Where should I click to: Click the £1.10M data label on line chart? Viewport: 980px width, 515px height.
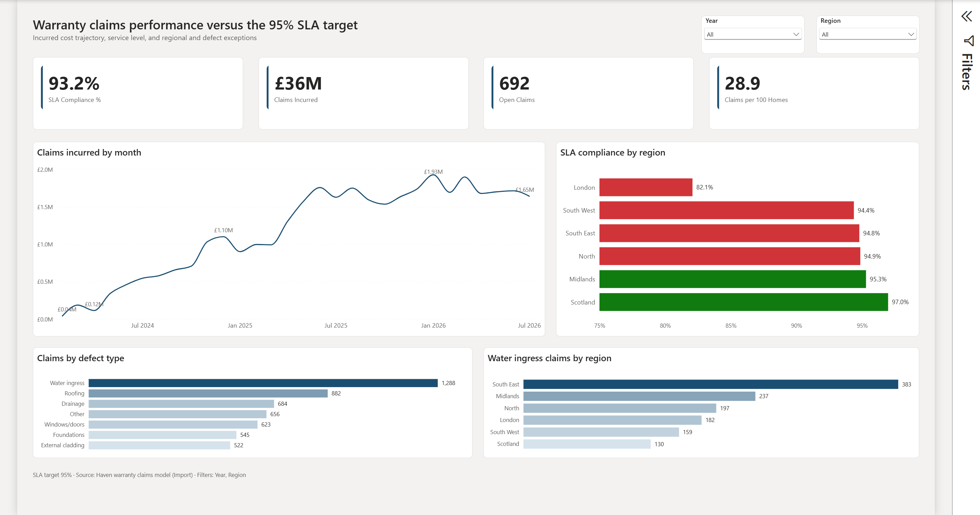tap(223, 230)
